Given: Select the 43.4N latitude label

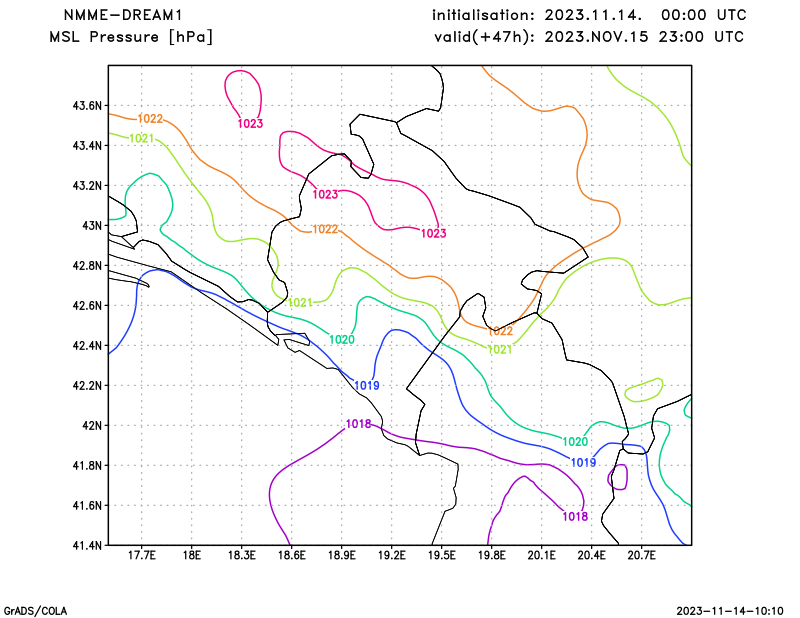Looking at the screenshot, I should [87, 145].
